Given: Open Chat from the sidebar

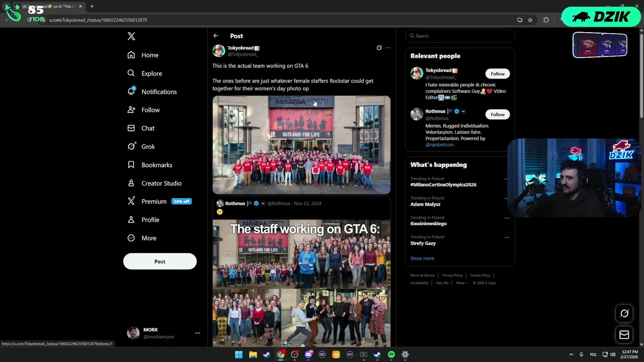Looking at the screenshot, I should (x=141, y=128).
